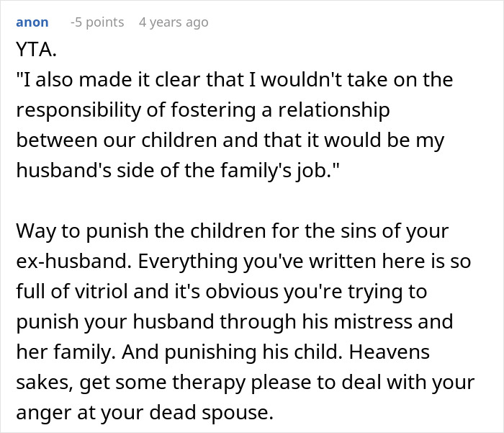Click the 4 years ago timestamp
Screen dimensions: 504x433
coord(174,22)
